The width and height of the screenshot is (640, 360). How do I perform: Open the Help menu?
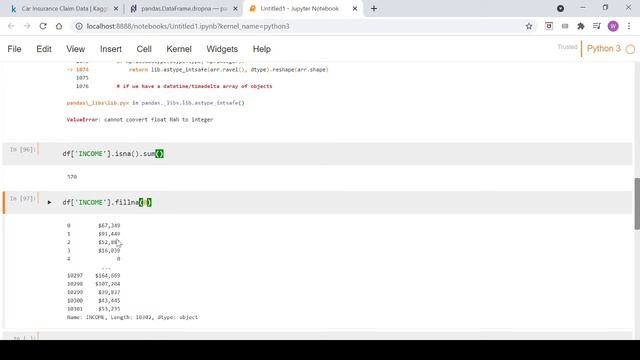click(262, 49)
